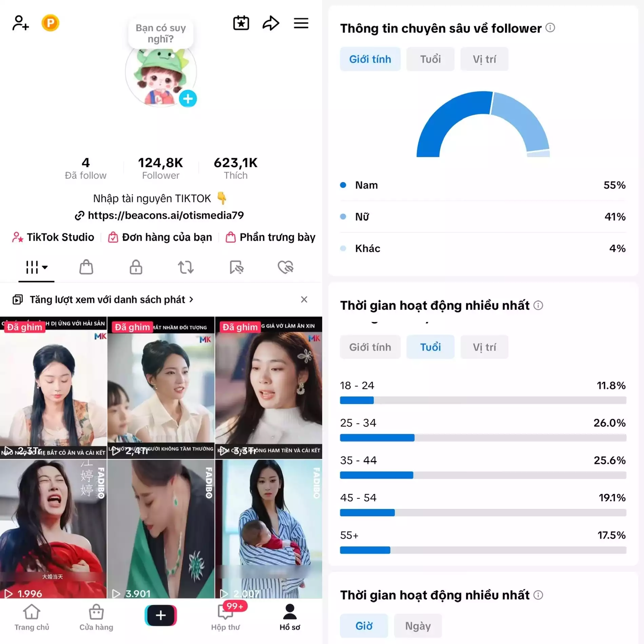Open Hộp thư inbox tab
Image resolution: width=644 pixels, height=644 pixels.
(226, 617)
